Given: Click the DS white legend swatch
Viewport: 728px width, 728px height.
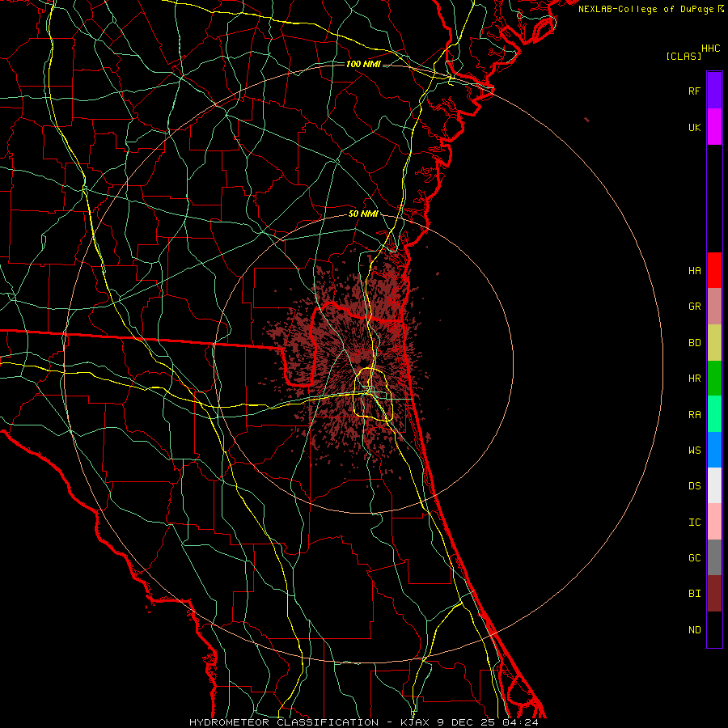Looking at the screenshot, I should pyautogui.click(x=714, y=485).
